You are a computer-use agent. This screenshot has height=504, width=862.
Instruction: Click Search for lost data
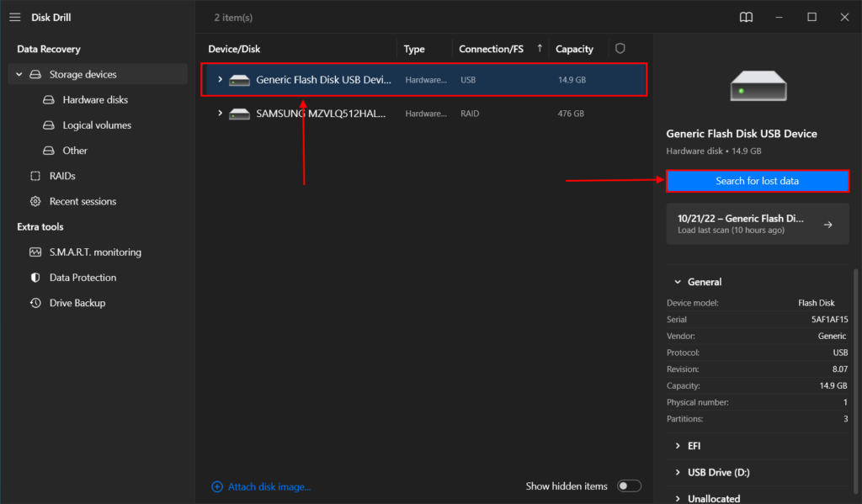(757, 181)
